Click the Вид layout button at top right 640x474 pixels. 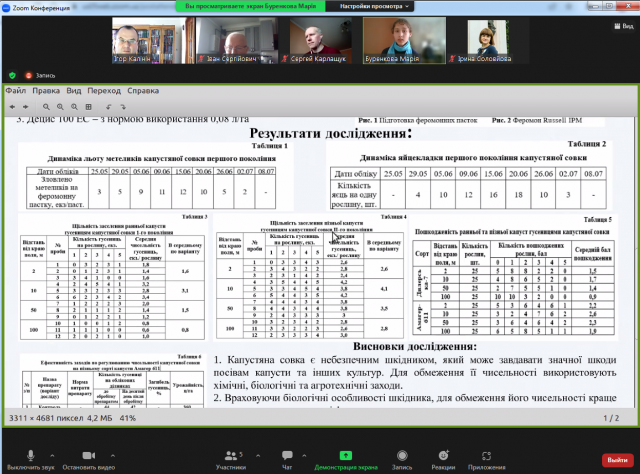(x=624, y=26)
